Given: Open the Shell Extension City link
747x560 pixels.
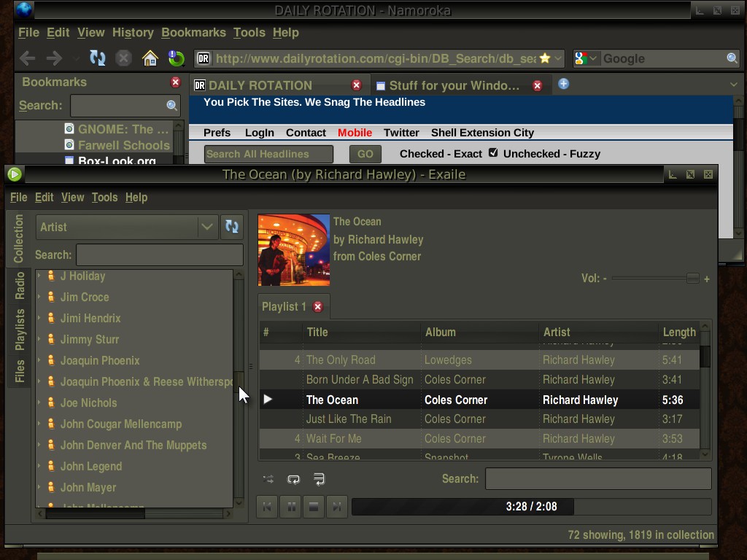Looking at the screenshot, I should (483, 133).
